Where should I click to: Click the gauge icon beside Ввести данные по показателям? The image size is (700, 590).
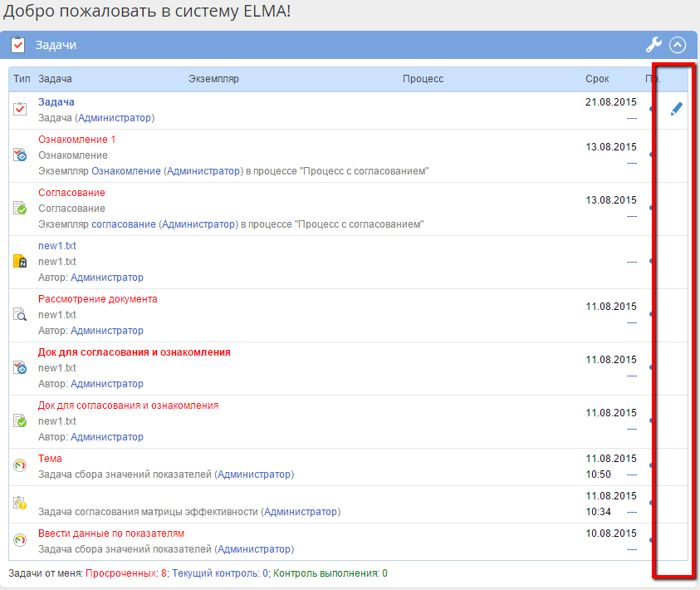[x=21, y=541]
